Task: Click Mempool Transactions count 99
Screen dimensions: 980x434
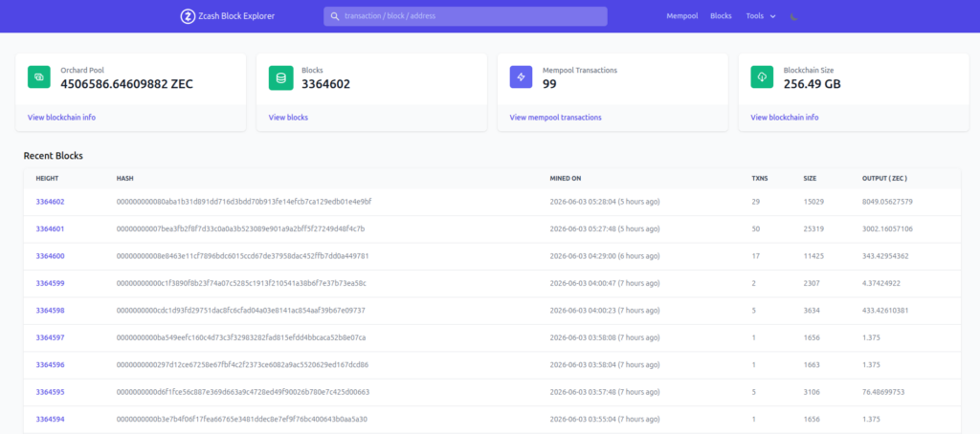Action: pos(549,84)
